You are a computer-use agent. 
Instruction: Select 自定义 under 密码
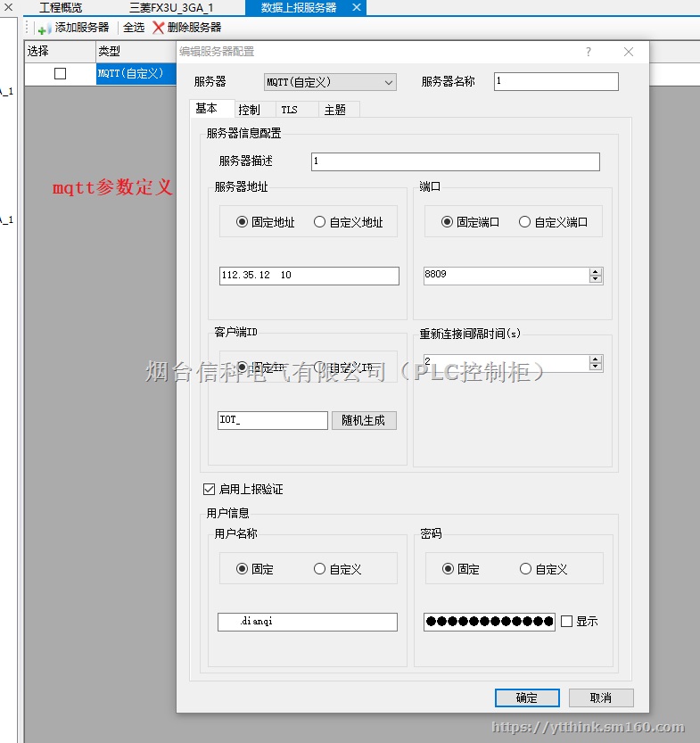pos(526,569)
